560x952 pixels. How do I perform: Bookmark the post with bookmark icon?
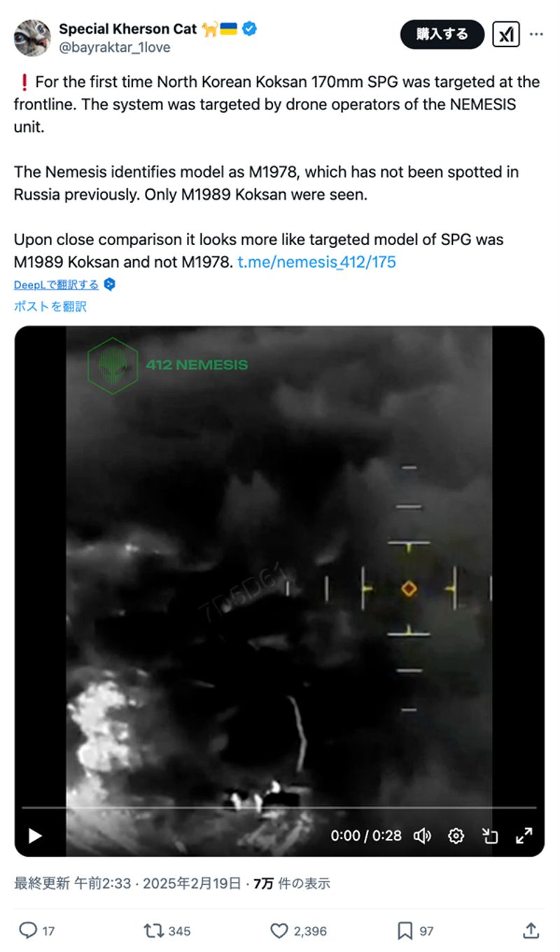(x=405, y=930)
